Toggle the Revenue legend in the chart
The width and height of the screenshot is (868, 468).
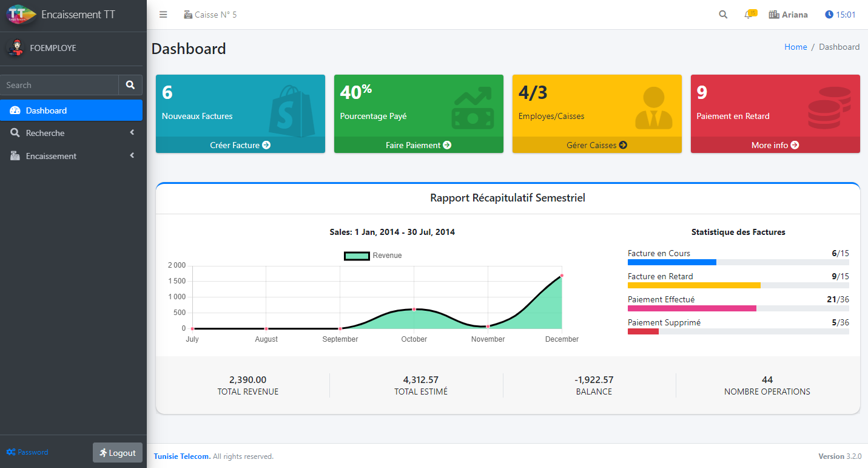(372, 256)
